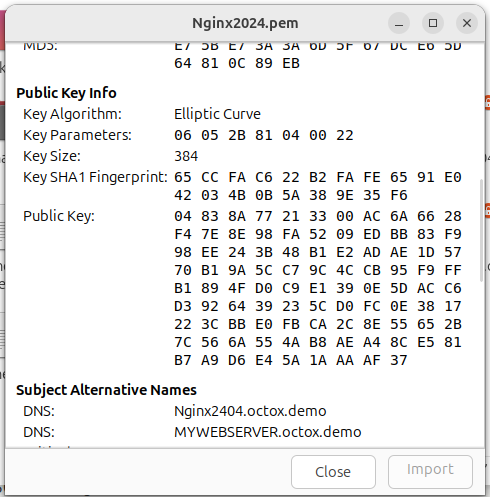Select MD5 line 64 81 0C 89 EB
490x497 pixels.
[x=237, y=63]
